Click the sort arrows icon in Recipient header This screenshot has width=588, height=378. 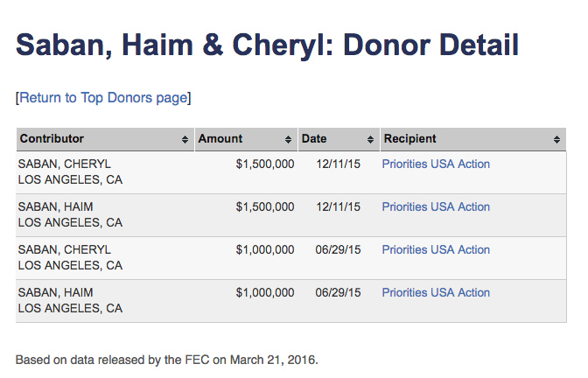point(557,139)
